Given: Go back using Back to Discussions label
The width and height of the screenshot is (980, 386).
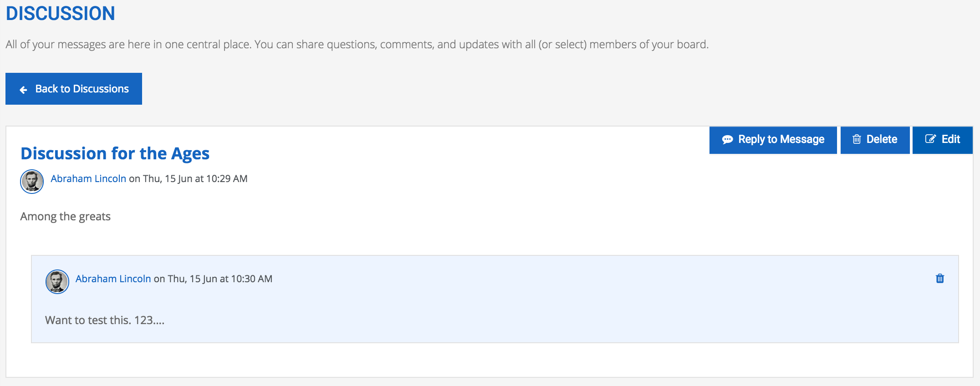Looking at the screenshot, I should pos(82,89).
